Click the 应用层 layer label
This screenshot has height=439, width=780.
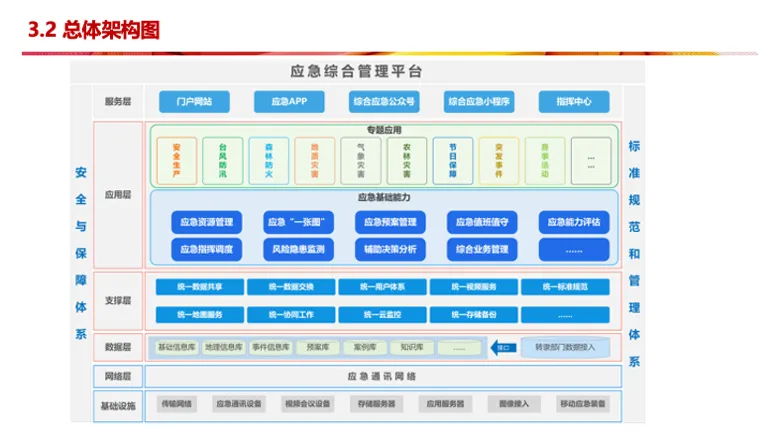click(118, 195)
